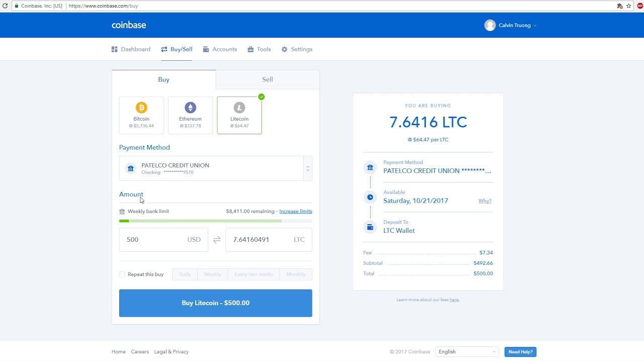644x362 pixels.
Task: Select the Daily repeat option
Action: 185,275
